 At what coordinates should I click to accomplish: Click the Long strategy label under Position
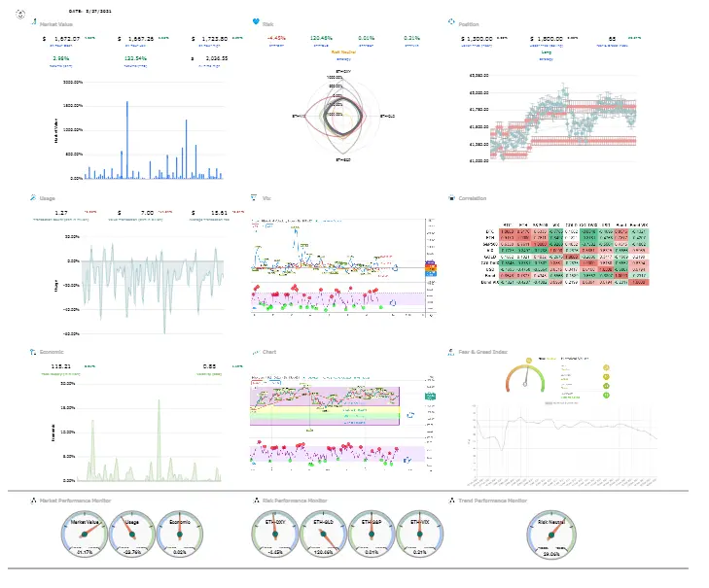tap(547, 52)
